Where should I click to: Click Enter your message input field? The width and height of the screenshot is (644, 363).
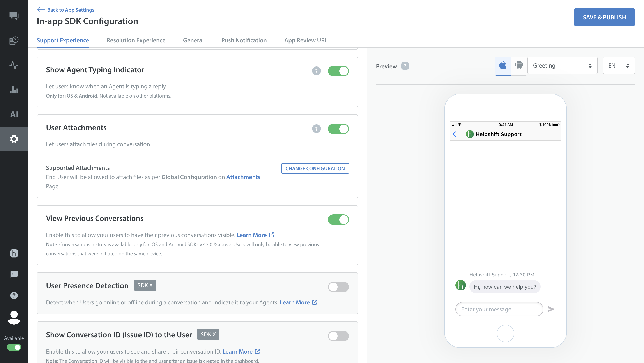pyautogui.click(x=499, y=309)
